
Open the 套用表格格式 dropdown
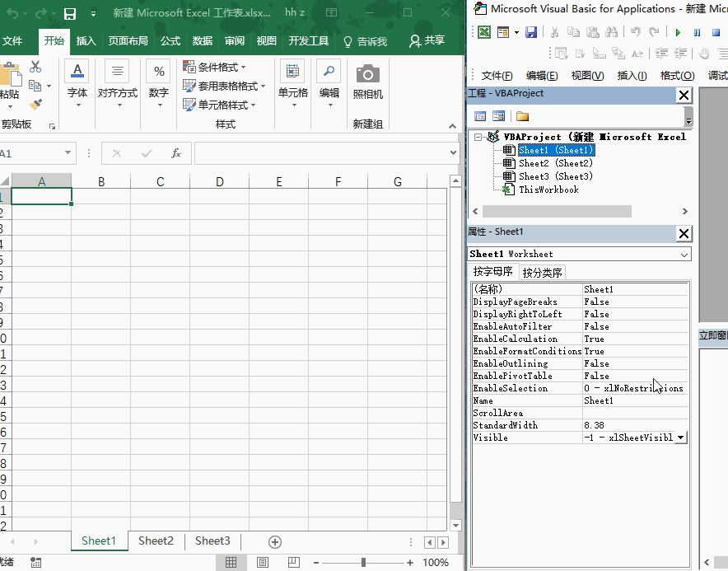(x=224, y=86)
